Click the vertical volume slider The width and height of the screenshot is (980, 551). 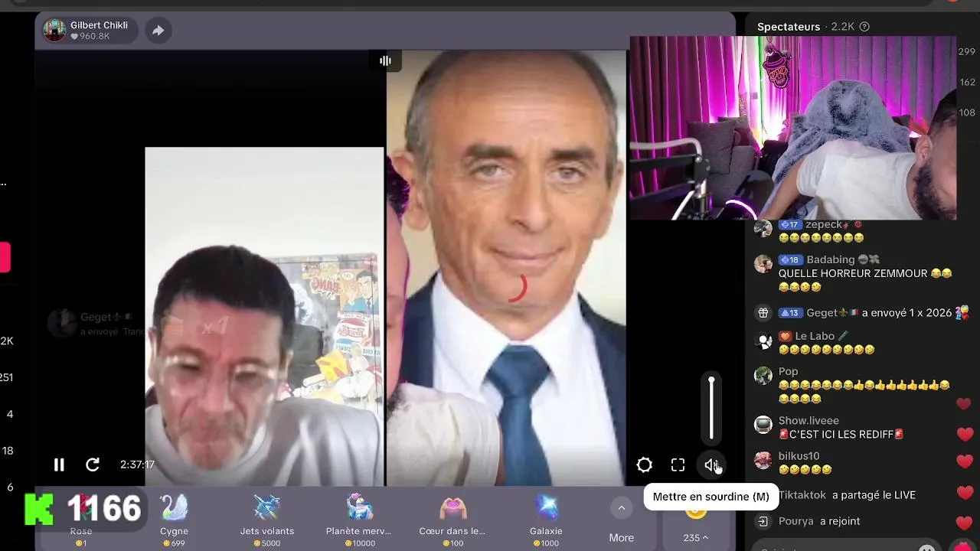point(711,409)
